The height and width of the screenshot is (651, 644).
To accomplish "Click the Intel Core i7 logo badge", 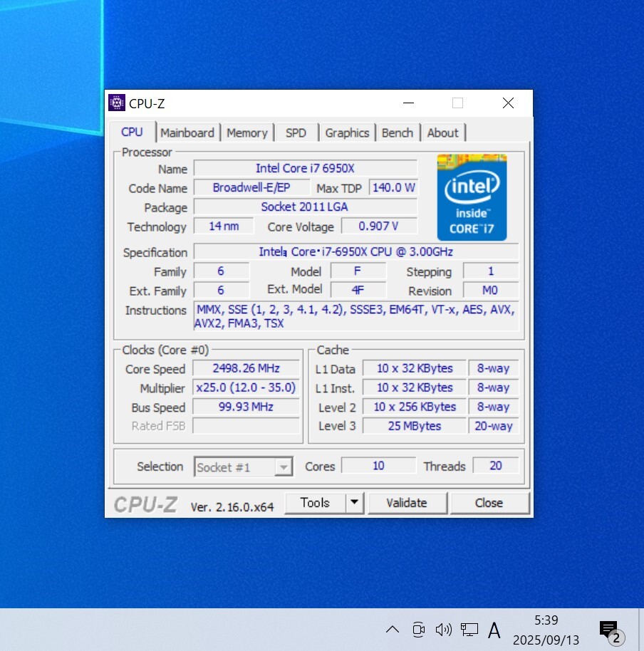I will [x=471, y=197].
